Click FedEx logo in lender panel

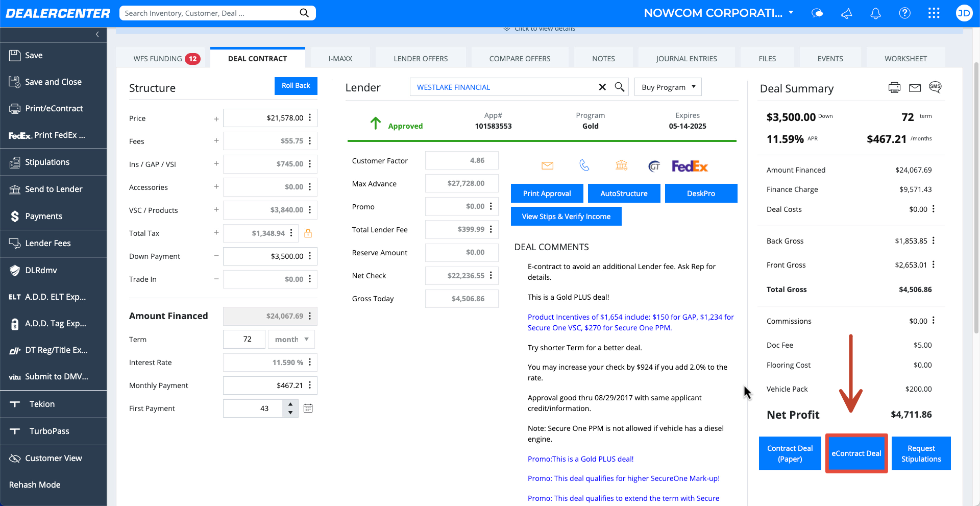[x=690, y=166]
